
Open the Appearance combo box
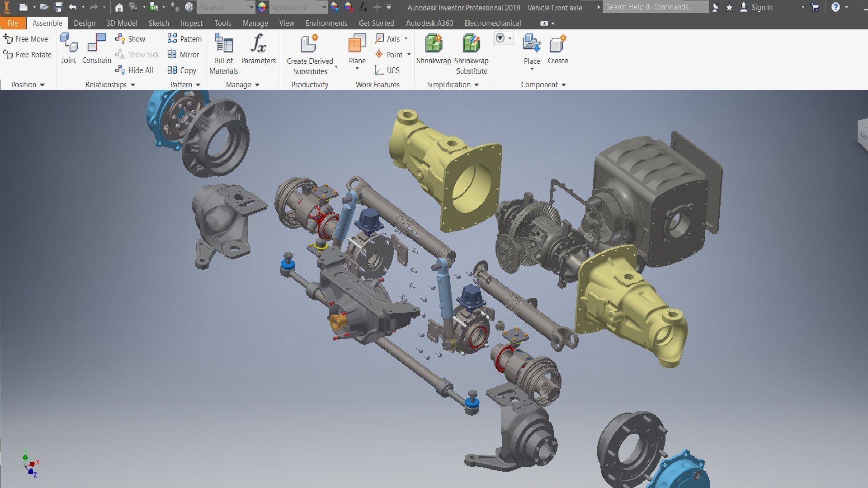(298, 7)
